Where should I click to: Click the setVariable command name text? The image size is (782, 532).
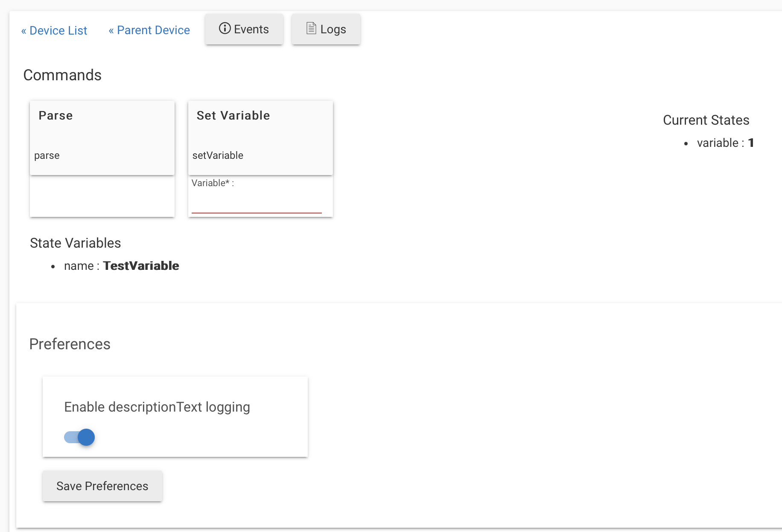(218, 155)
